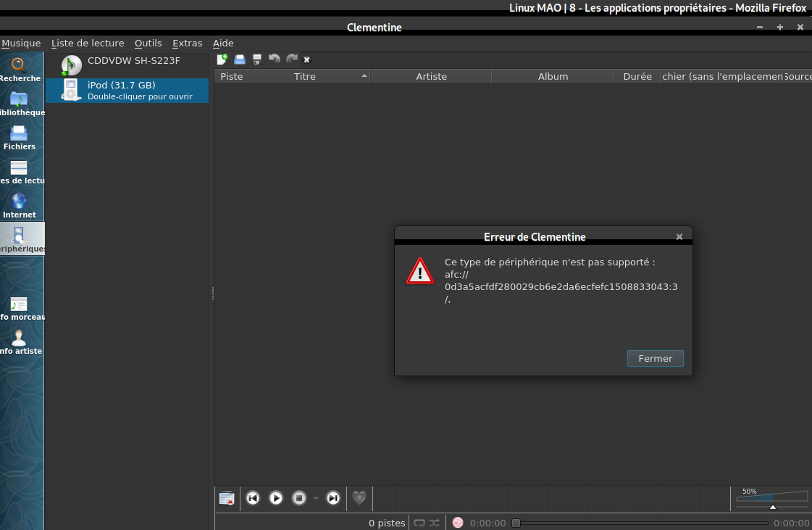Click the new playlist icon
The image size is (812, 530).
tap(222, 59)
